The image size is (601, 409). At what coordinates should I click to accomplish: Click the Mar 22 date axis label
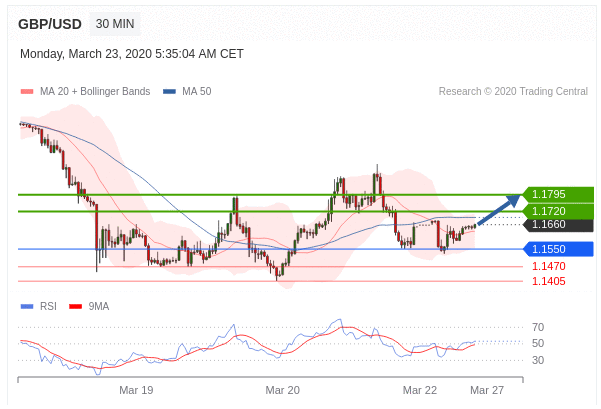pyautogui.click(x=420, y=390)
